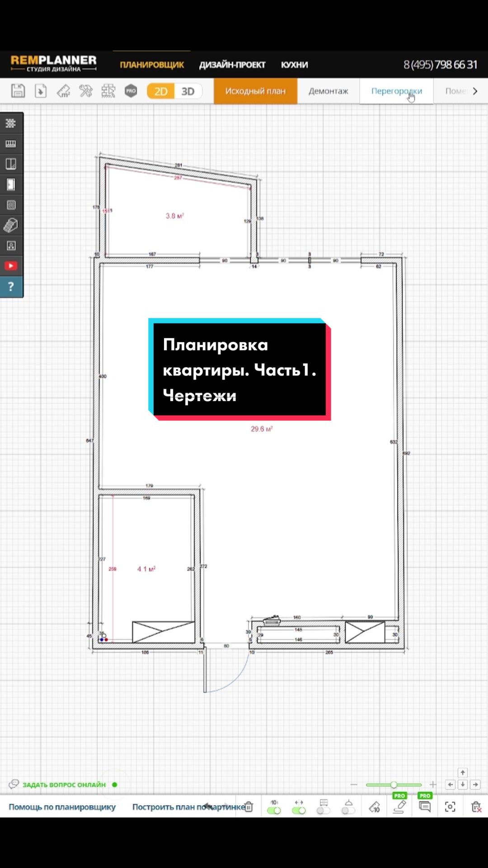Click Построить план по картинке link
The width and height of the screenshot is (488, 868).
[x=188, y=807]
